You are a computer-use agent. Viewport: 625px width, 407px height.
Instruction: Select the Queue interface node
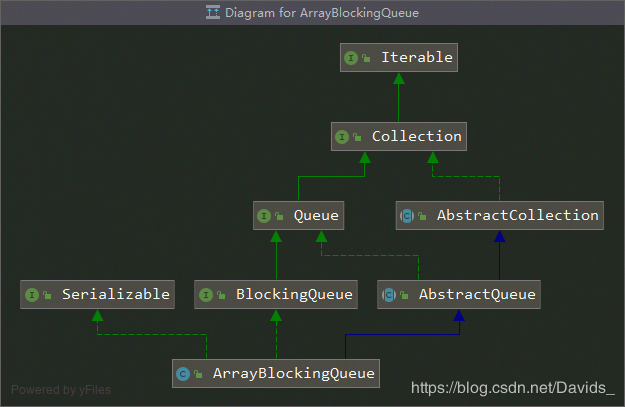click(299, 215)
